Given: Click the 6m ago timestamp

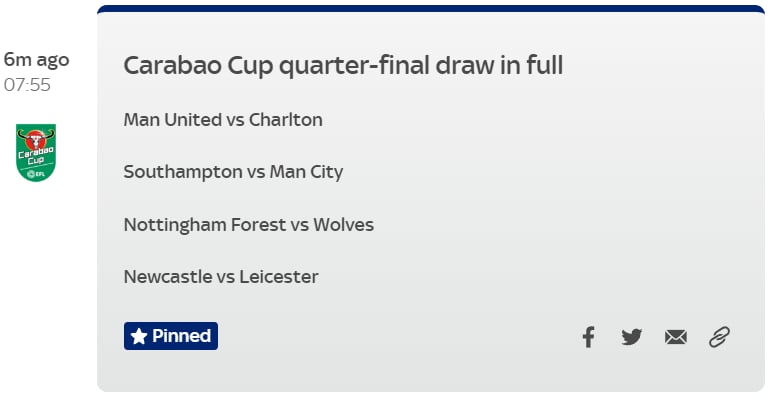Looking at the screenshot, I should [36, 60].
